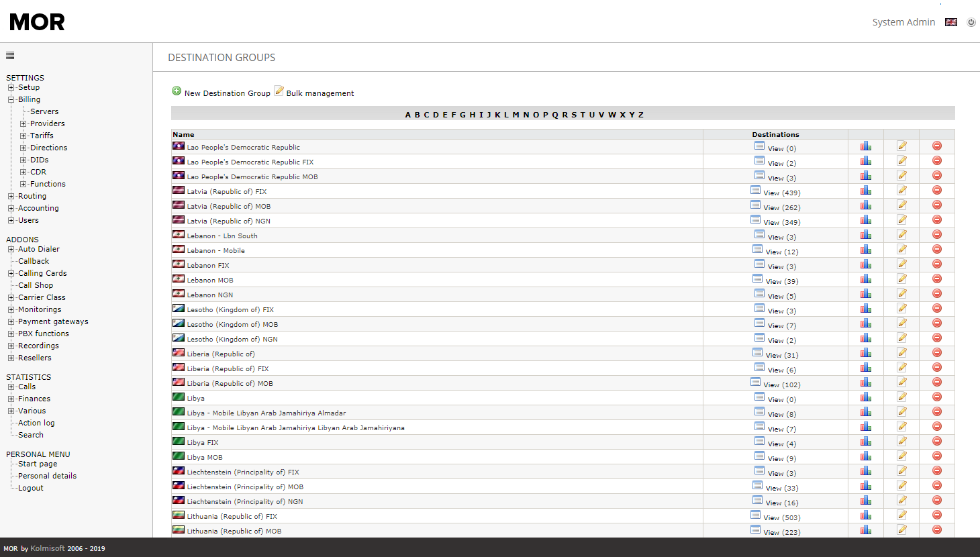
Task: Open the Servers item under Billing
Action: [44, 111]
